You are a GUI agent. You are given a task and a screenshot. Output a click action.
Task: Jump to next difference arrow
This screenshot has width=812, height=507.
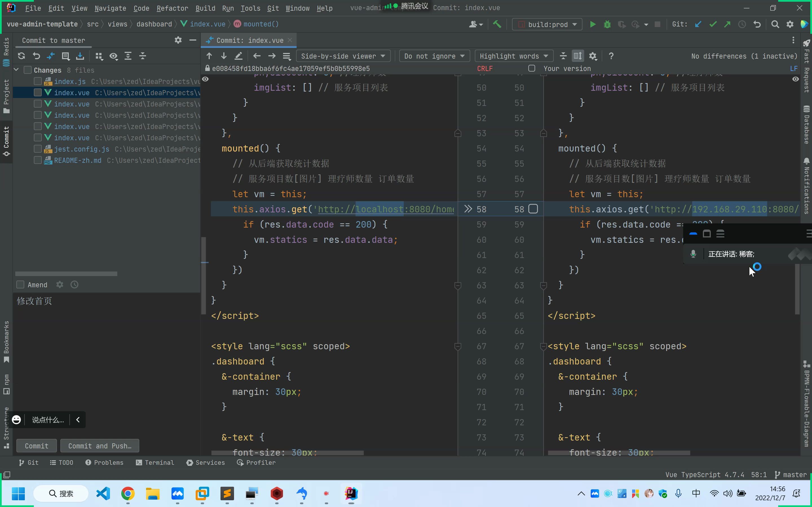point(224,56)
